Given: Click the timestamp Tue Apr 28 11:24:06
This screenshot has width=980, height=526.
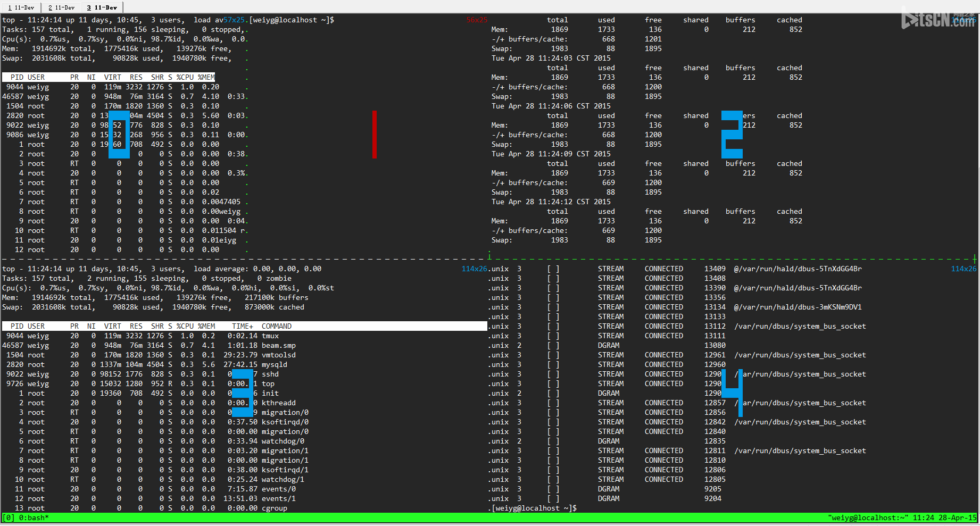Looking at the screenshot, I should pos(551,106).
